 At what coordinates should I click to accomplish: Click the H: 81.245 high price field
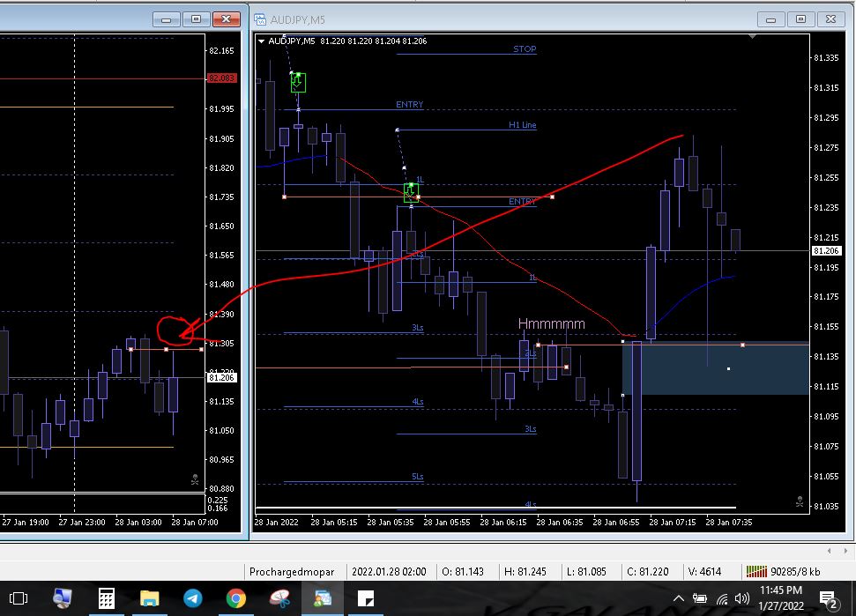(x=525, y=572)
